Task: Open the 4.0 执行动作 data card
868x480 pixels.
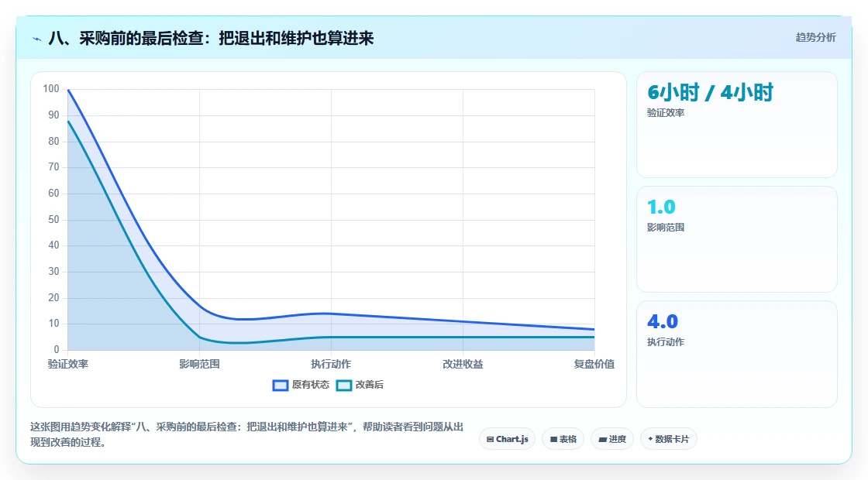Action: [x=737, y=354]
